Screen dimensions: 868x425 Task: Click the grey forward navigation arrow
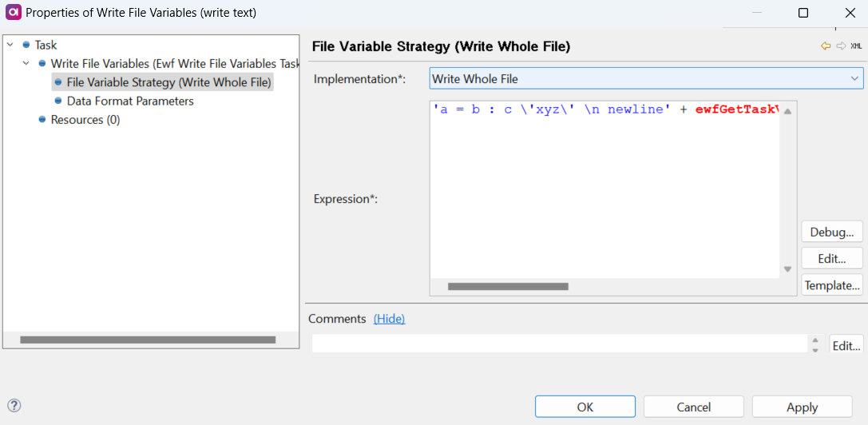[x=841, y=46]
